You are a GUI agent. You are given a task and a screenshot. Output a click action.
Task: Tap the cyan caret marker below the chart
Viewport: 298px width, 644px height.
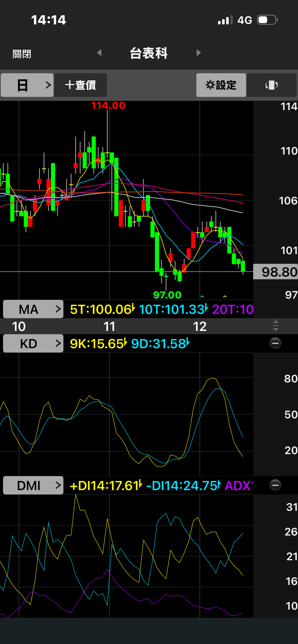click(x=202, y=297)
